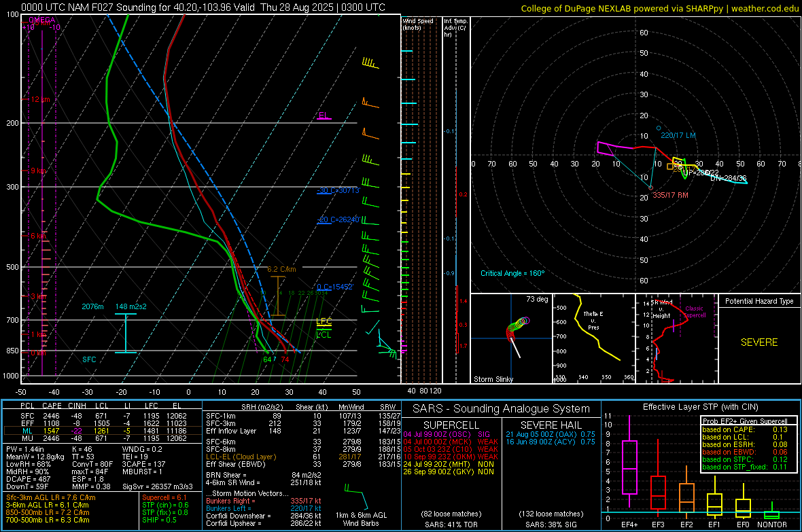Click the DN=284/36 Corfidi vector label

click(729, 178)
